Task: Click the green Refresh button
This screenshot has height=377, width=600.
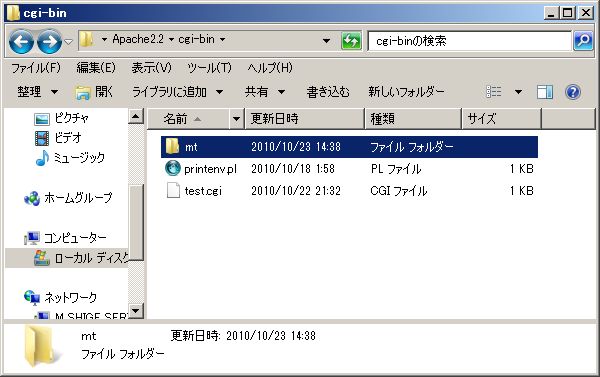Action: tap(351, 41)
